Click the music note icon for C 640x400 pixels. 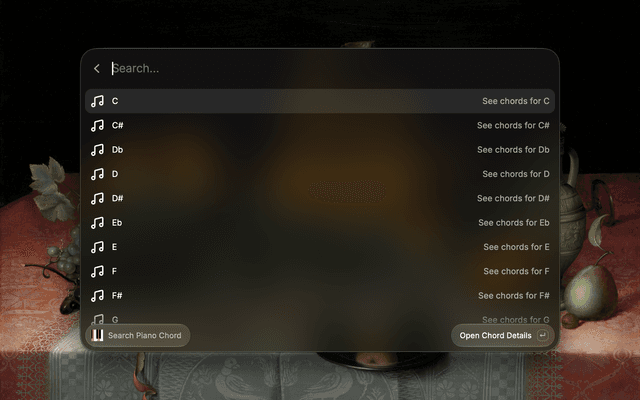(x=97, y=101)
